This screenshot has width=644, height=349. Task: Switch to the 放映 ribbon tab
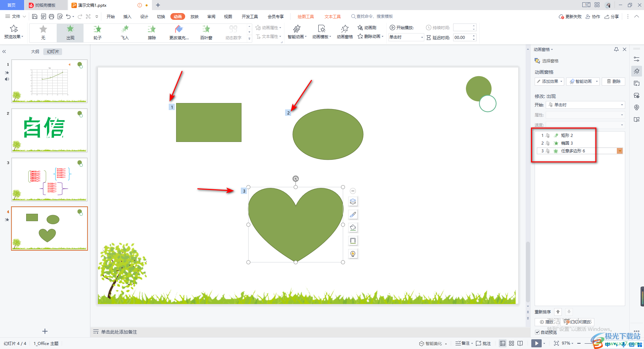[195, 16]
